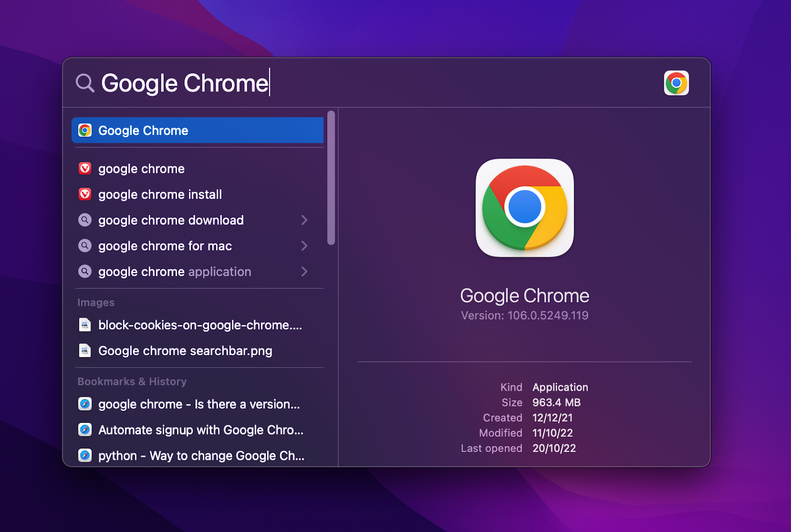The width and height of the screenshot is (791, 532).
Task: Select the 'google chrome' web suggestion
Action: click(198, 168)
